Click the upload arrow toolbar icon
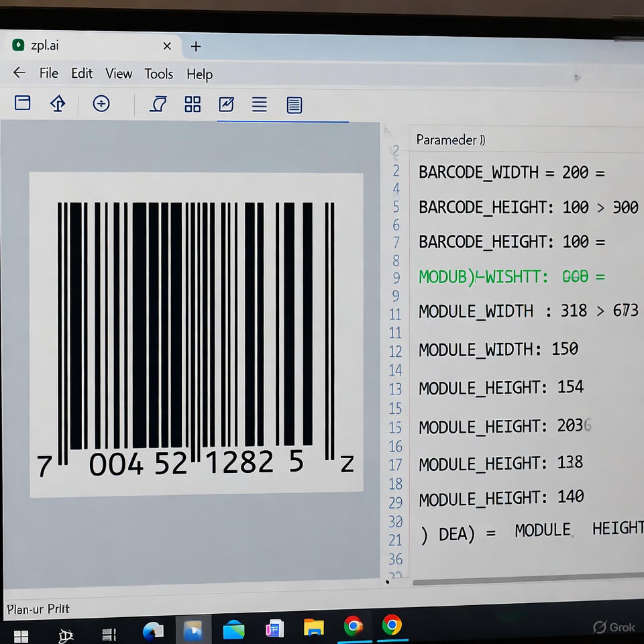 click(x=58, y=103)
